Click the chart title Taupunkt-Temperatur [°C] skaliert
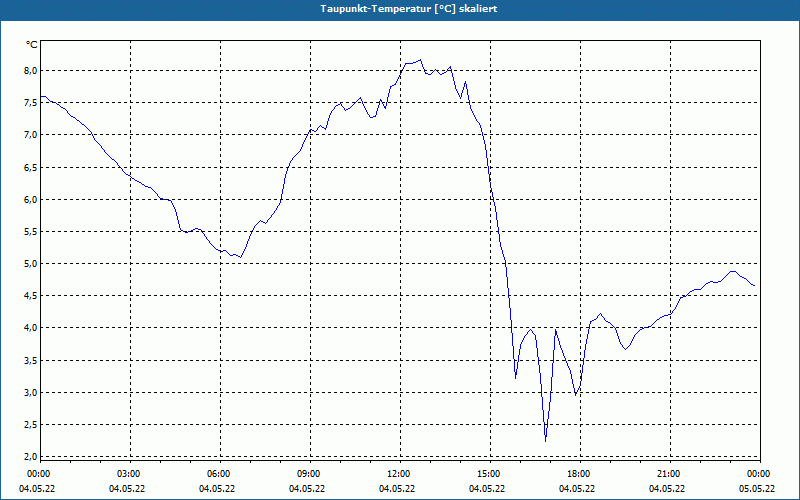800x500 pixels. (x=409, y=9)
